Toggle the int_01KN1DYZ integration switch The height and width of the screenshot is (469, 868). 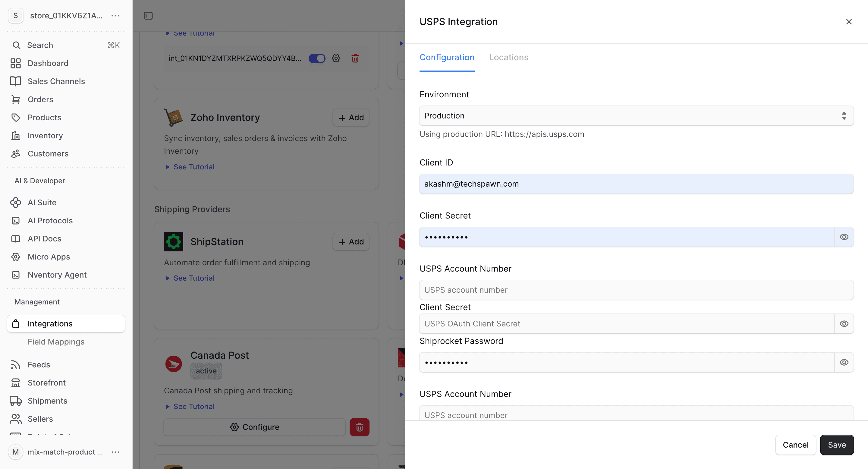point(317,58)
